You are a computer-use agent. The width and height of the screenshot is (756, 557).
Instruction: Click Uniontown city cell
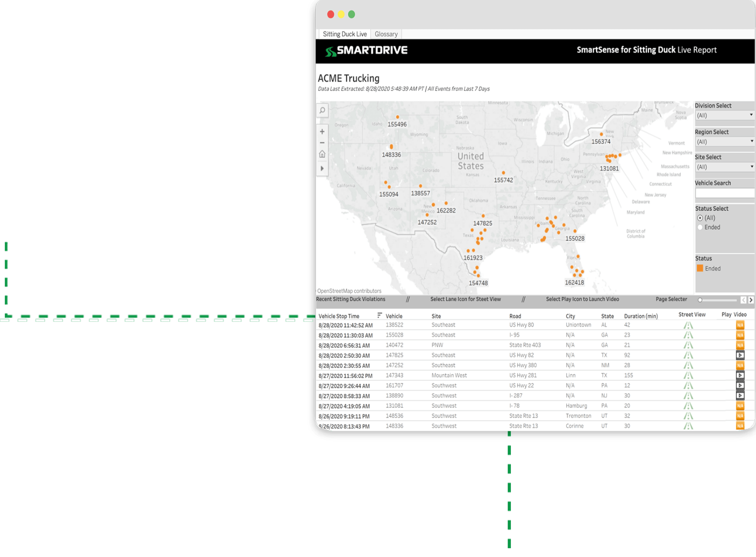[x=579, y=325]
